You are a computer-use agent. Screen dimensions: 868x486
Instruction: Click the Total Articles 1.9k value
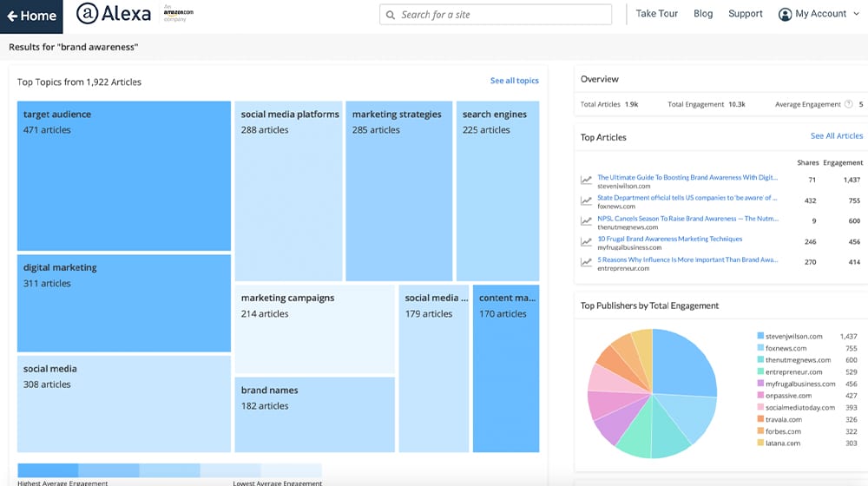coord(632,104)
